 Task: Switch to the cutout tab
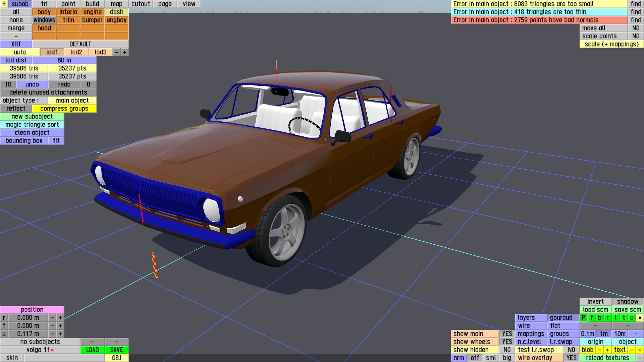141,4
